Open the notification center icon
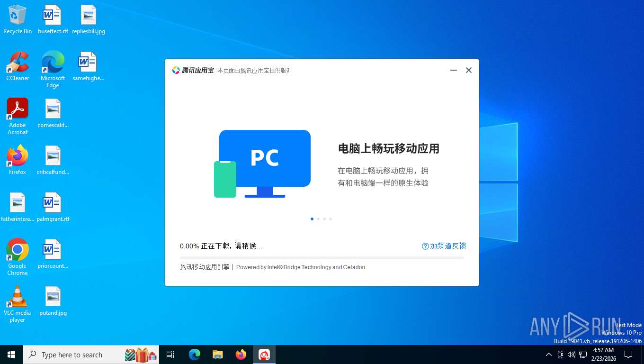 (628, 355)
